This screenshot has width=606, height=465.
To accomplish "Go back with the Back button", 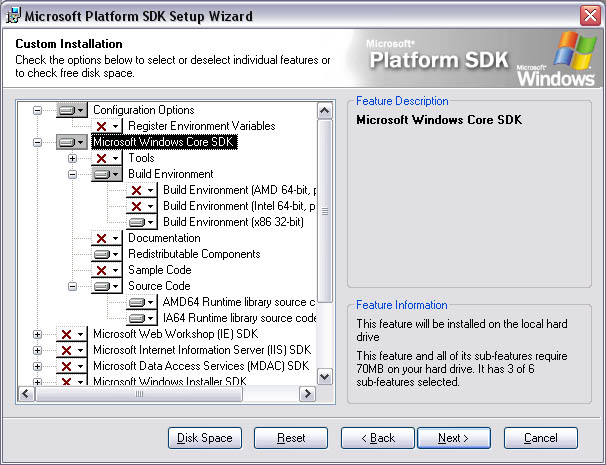I will [x=378, y=438].
